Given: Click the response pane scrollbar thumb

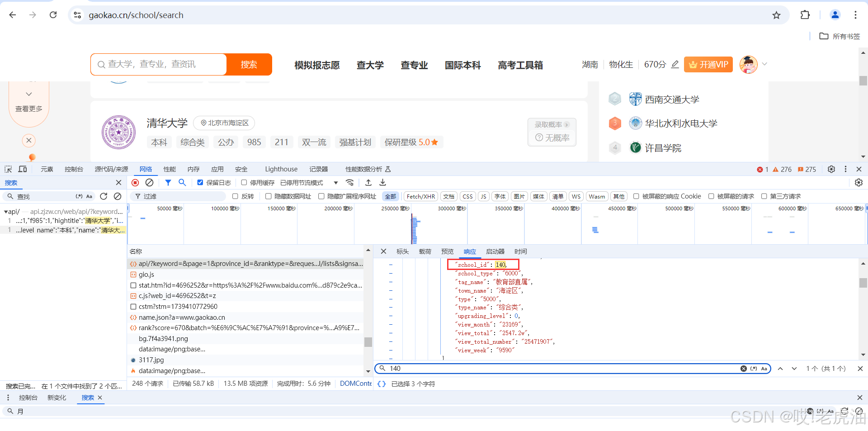Looking at the screenshot, I should click(x=863, y=283).
